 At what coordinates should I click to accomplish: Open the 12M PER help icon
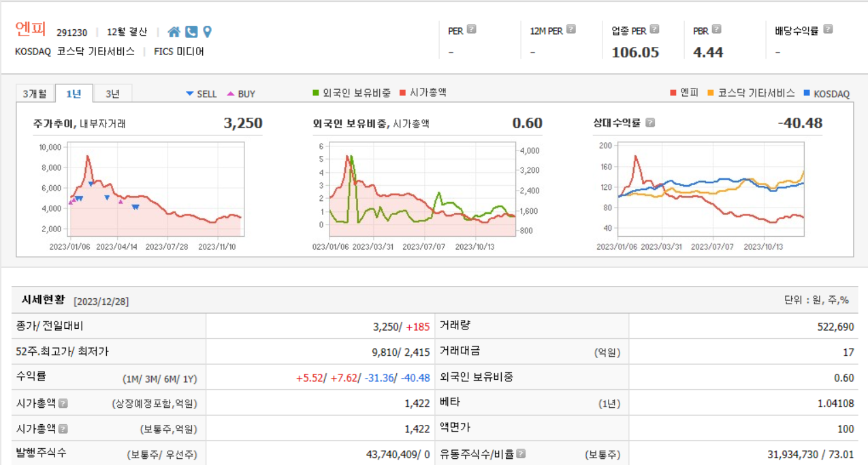pyautogui.click(x=570, y=29)
